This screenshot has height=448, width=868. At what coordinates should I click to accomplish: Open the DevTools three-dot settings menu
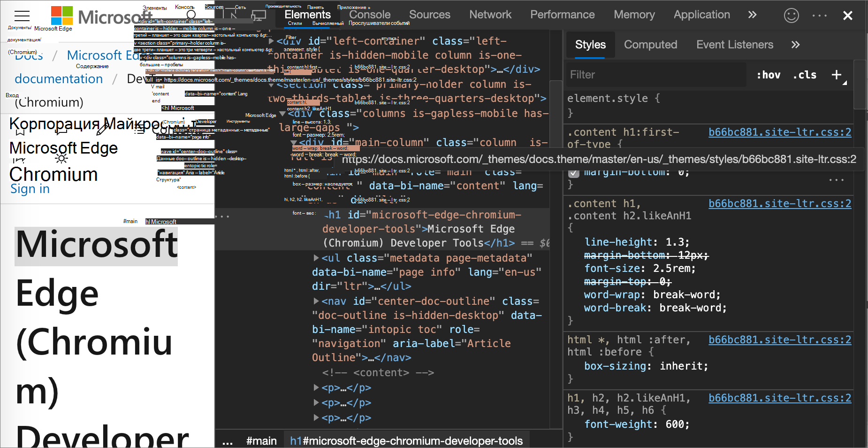pos(819,15)
